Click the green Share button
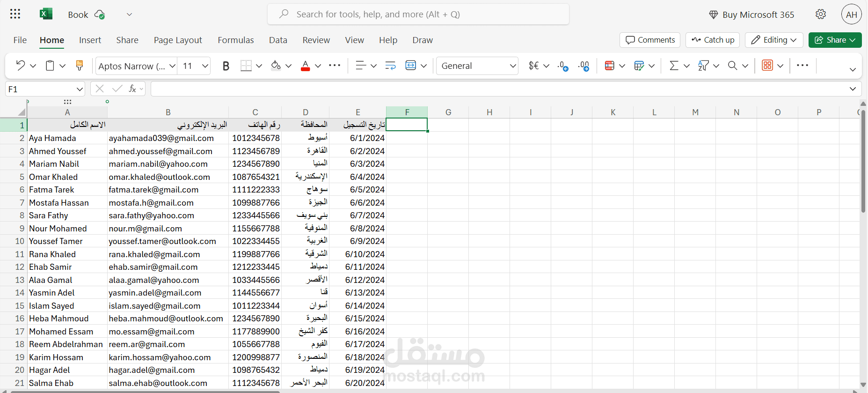The width and height of the screenshot is (868, 393). pos(835,40)
